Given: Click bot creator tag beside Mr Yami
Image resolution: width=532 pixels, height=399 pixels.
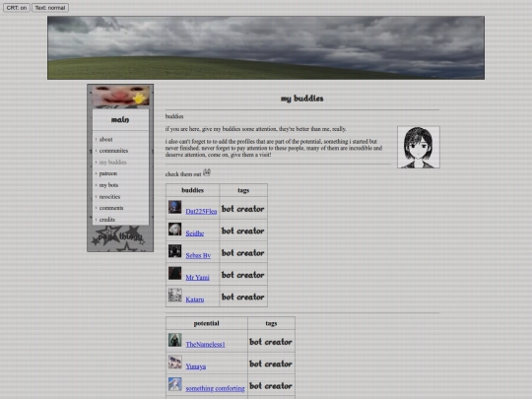Looking at the screenshot, I should pyautogui.click(x=243, y=275).
